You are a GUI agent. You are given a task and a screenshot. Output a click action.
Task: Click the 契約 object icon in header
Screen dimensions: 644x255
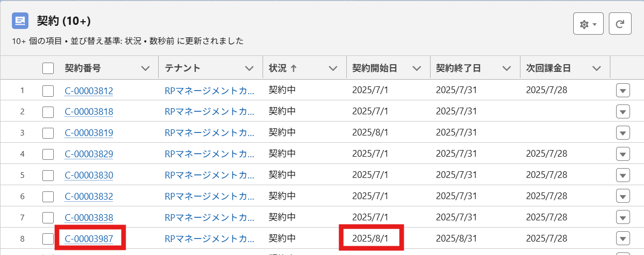click(x=20, y=21)
